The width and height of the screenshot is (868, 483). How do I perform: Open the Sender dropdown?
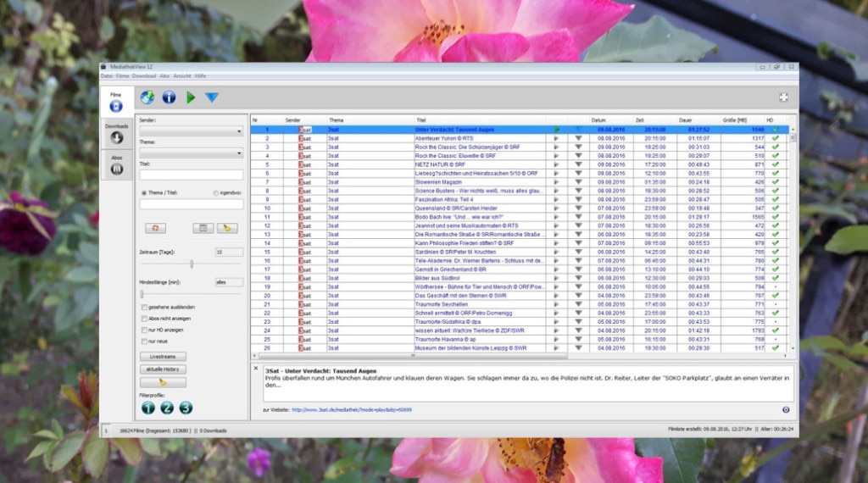point(191,131)
